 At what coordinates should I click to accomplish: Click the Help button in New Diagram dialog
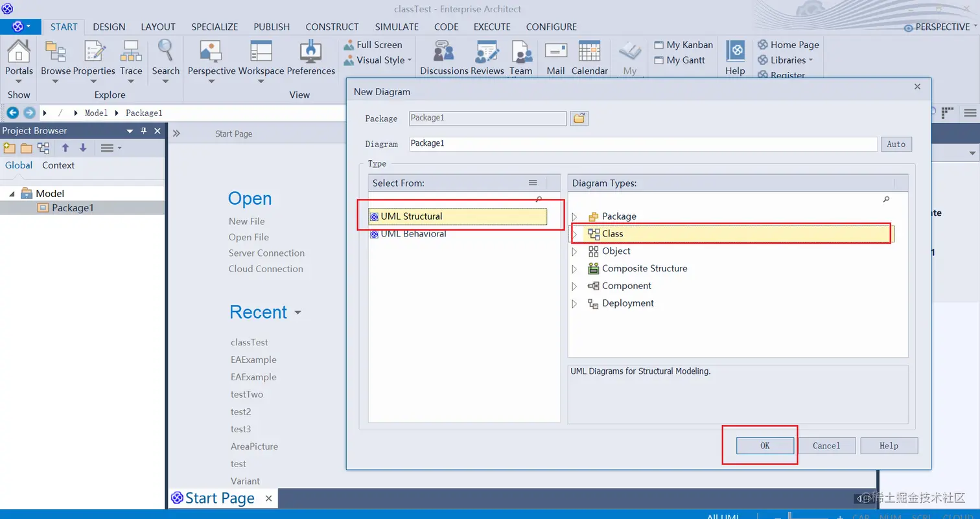889,446
